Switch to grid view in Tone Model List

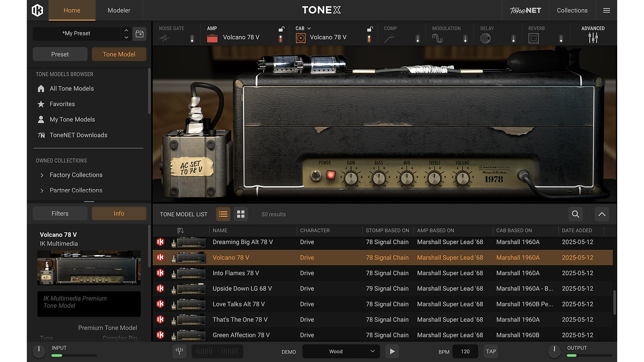[240, 214]
